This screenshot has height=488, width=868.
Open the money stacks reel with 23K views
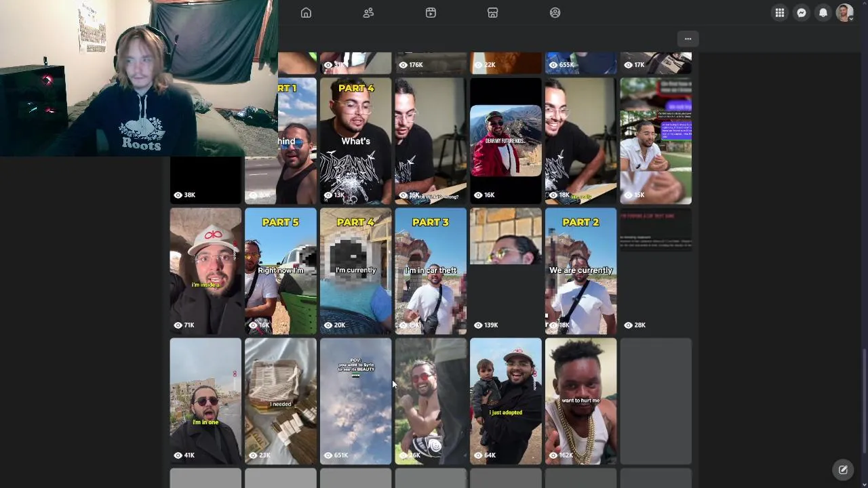pyautogui.click(x=280, y=401)
